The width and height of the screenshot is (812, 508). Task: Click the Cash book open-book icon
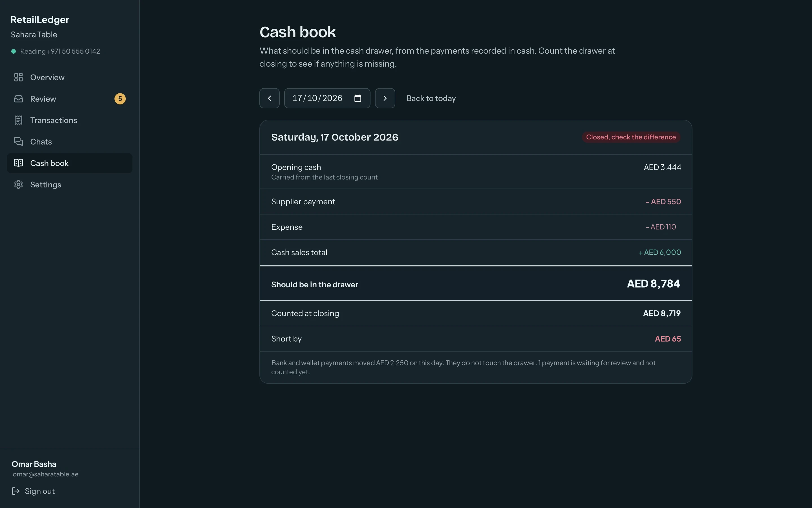click(x=18, y=163)
